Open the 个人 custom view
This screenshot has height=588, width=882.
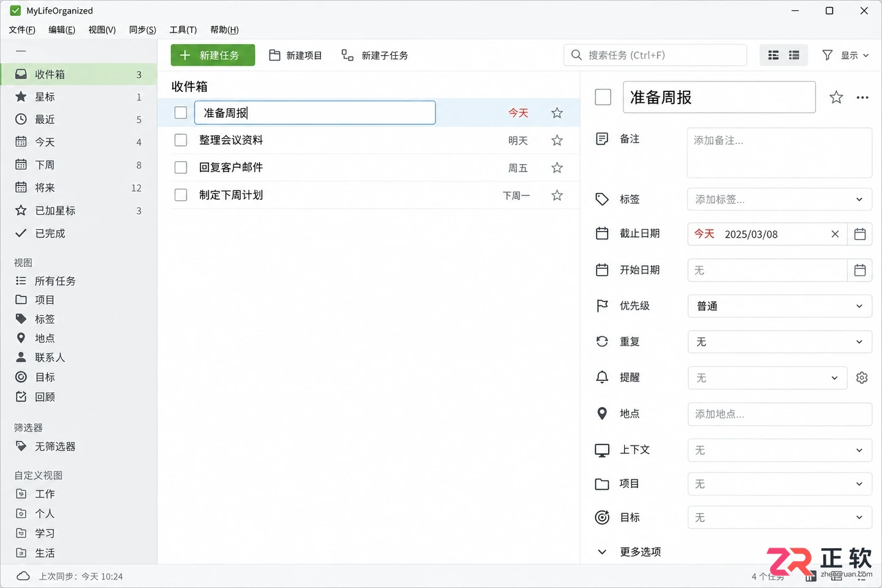point(78,513)
